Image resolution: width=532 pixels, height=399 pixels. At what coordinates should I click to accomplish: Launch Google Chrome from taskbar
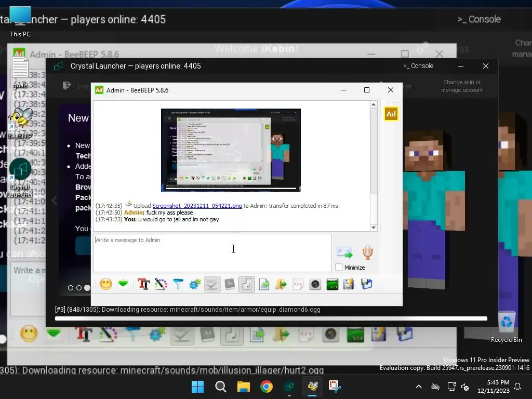coord(267,387)
